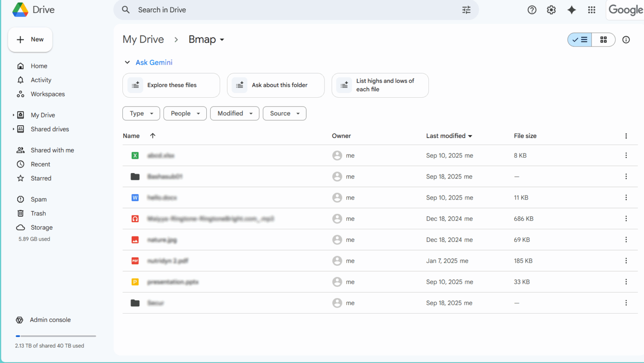The width and height of the screenshot is (644, 363).
Task: Click the shared storage usage bar
Action: [x=55, y=336]
